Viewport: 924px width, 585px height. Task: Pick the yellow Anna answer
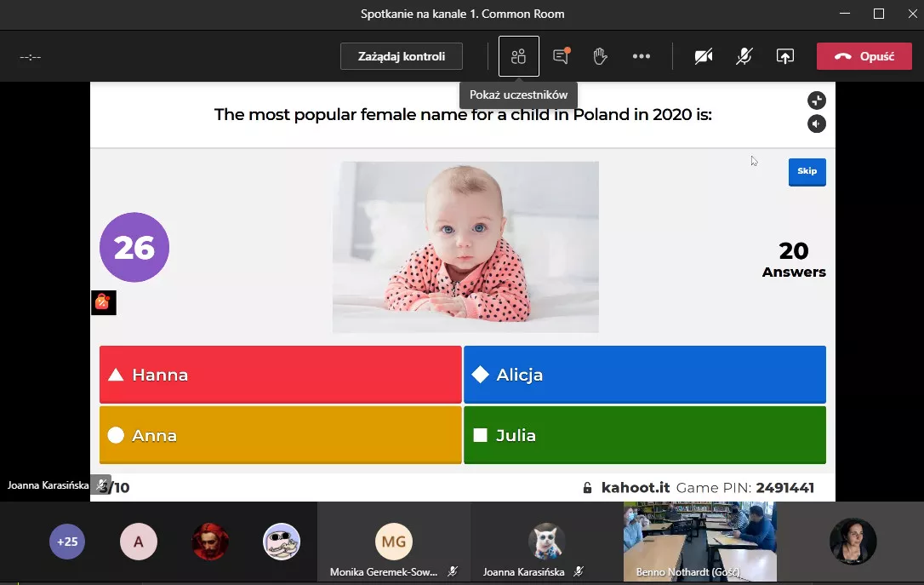(280, 435)
